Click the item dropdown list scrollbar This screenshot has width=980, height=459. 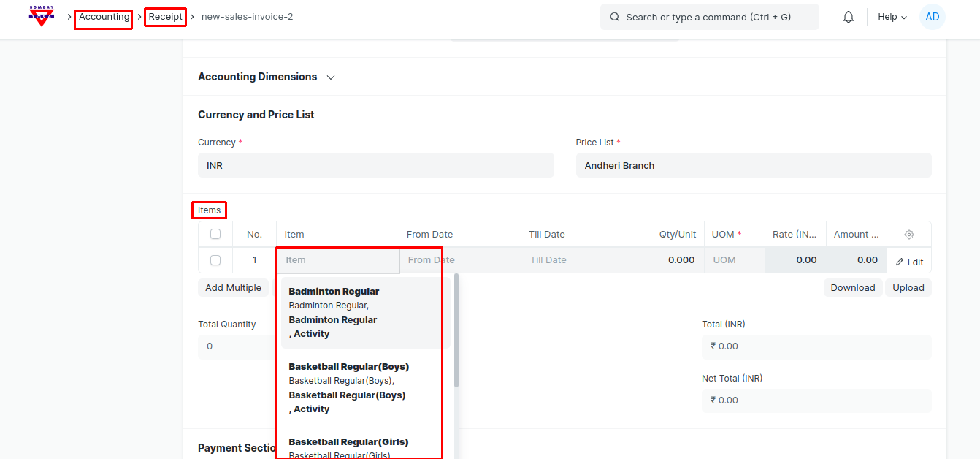pyautogui.click(x=456, y=330)
